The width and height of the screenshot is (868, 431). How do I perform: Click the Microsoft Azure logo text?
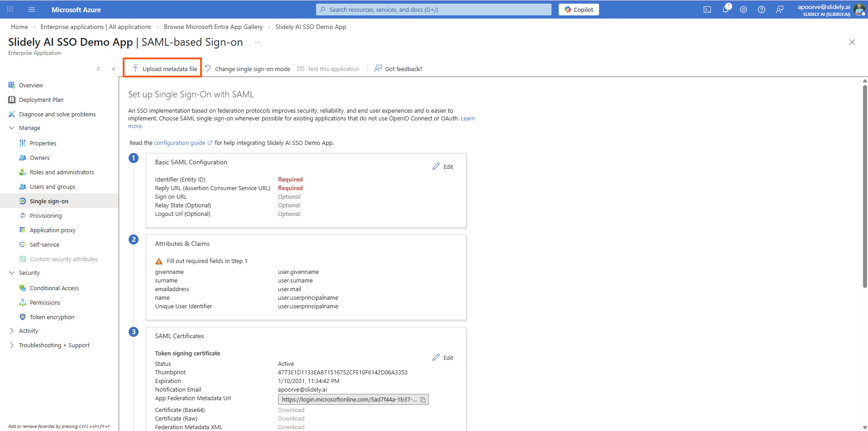(76, 10)
